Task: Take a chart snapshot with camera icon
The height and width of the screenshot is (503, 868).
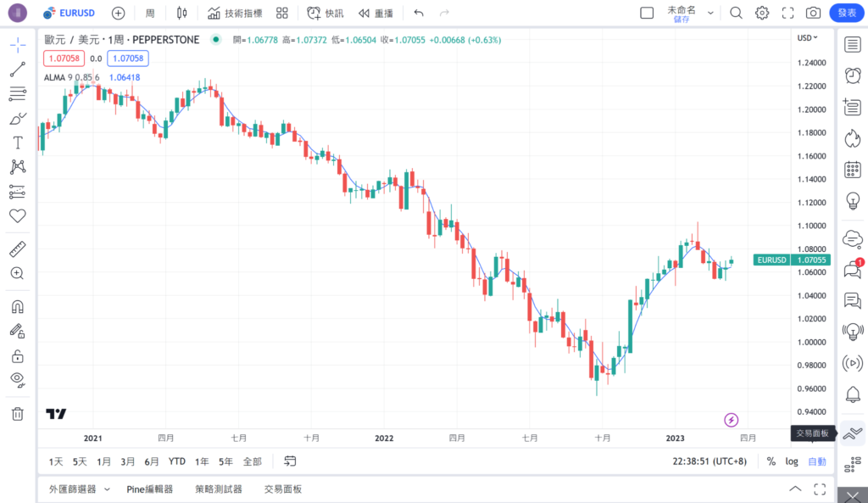Action: coord(813,13)
